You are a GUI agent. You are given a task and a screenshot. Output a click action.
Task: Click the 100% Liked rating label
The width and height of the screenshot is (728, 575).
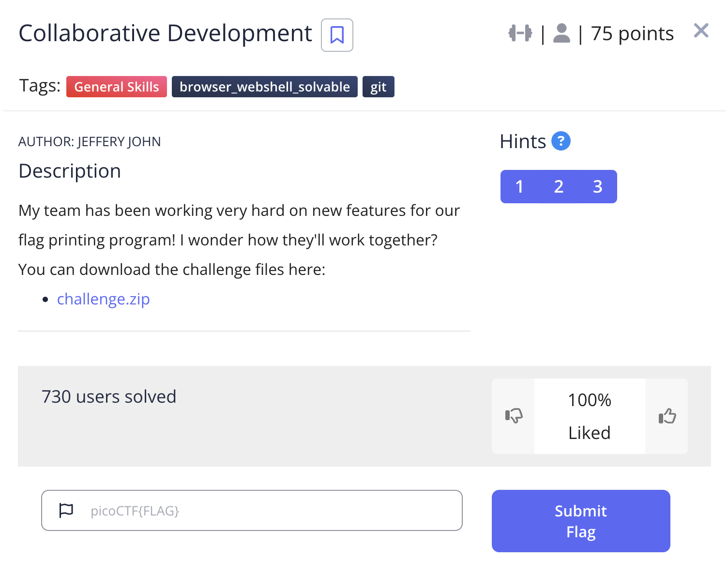589,416
